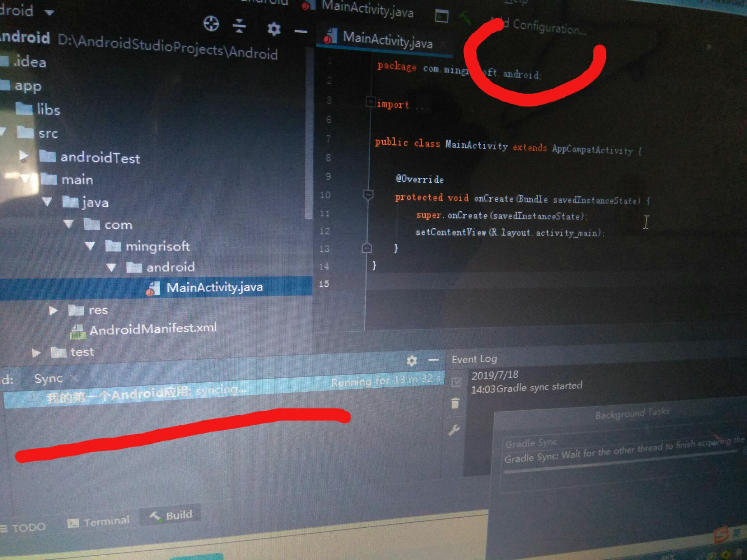
Task: Open Build panel settings gear
Action: 412,360
